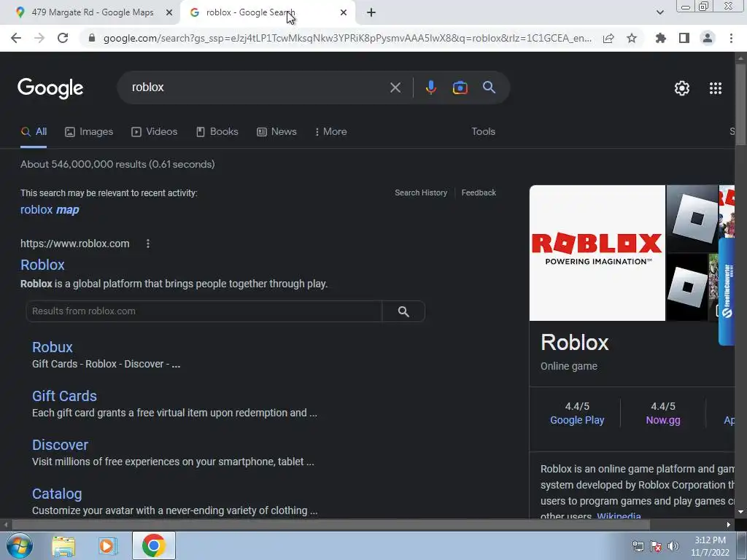Open the volume speaker tray icon
This screenshot has height=560, width=747.
(673, 546)
